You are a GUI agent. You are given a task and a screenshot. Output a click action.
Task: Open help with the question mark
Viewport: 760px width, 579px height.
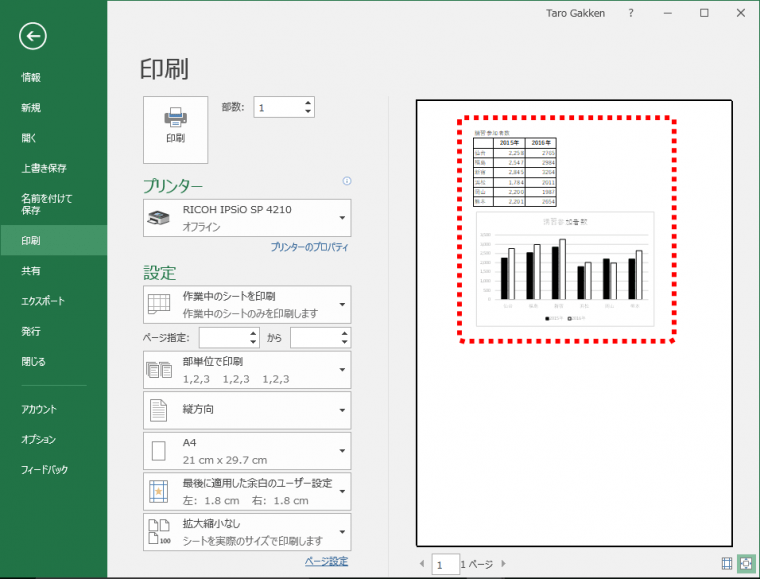(x=631, y=13)
